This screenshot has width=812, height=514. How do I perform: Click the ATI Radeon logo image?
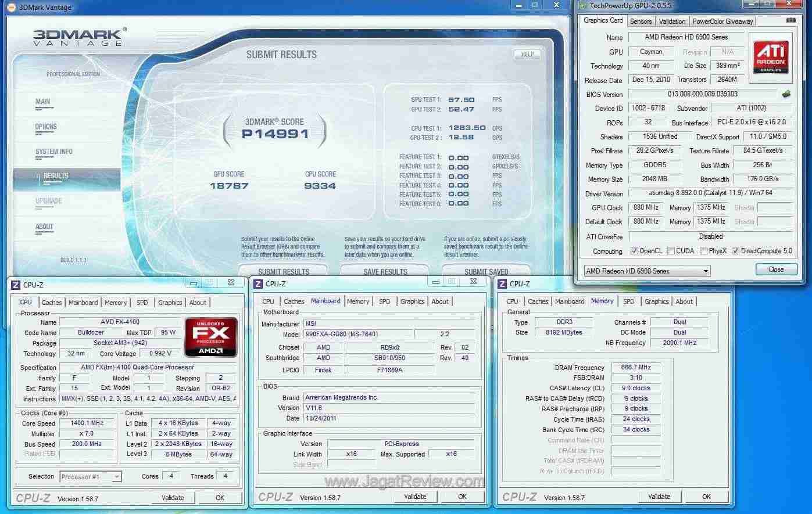point(771,57)
